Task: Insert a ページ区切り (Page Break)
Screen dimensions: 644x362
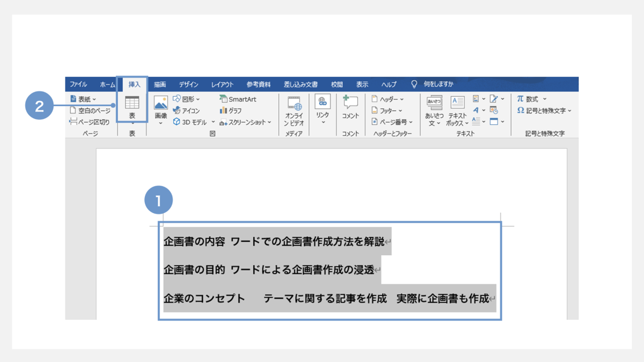Action: pos(90,122)
